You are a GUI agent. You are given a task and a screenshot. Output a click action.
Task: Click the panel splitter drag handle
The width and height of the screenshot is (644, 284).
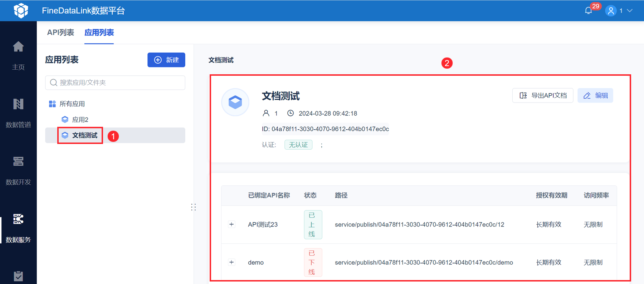194,207
